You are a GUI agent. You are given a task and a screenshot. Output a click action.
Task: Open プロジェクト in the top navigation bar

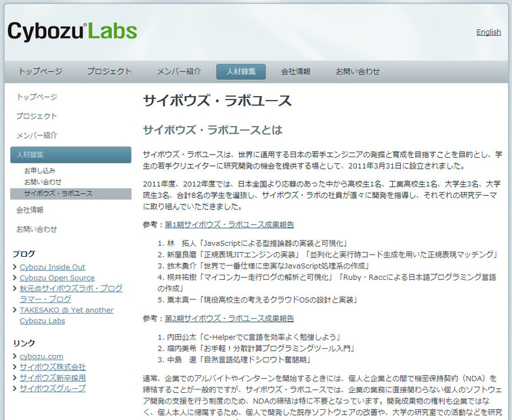[x=110, y=71]
